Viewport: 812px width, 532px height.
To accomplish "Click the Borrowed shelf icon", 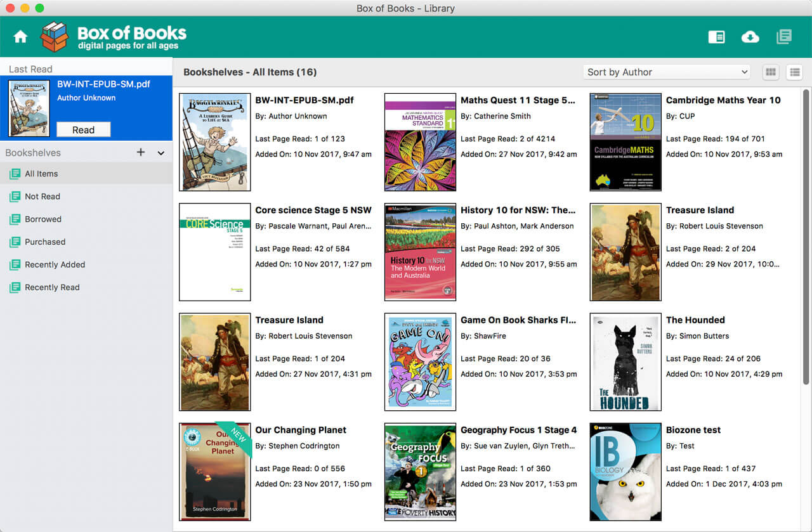I will click(15, 219).
